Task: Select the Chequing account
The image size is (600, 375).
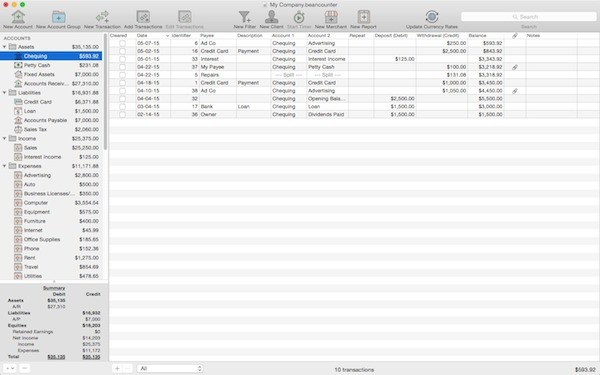Action: tap(51, 56)
